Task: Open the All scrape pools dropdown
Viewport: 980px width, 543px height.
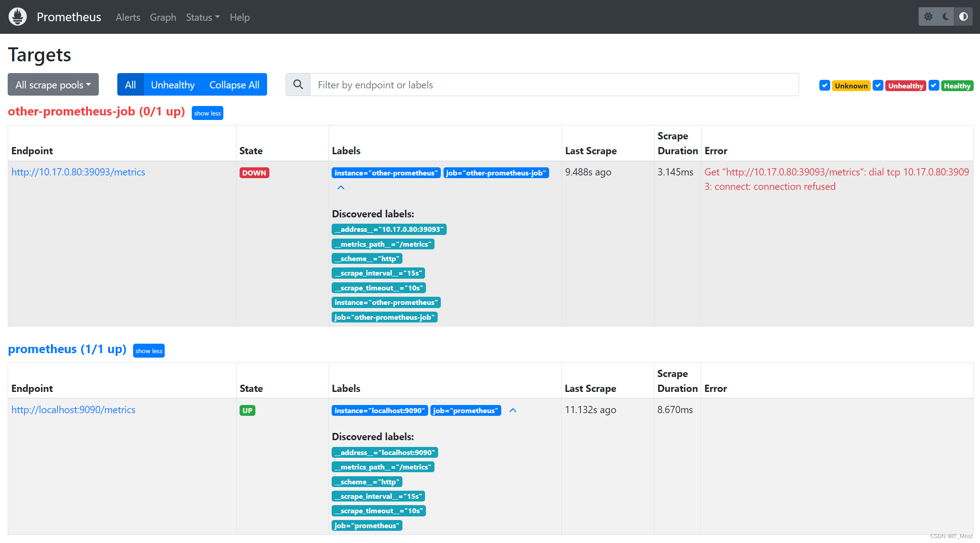Action: [53, 85]
